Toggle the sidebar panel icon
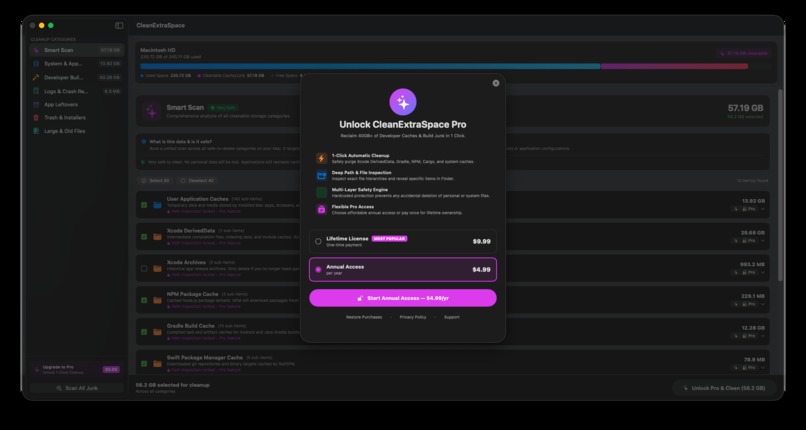Screen dimensions: 806x430 119,26
